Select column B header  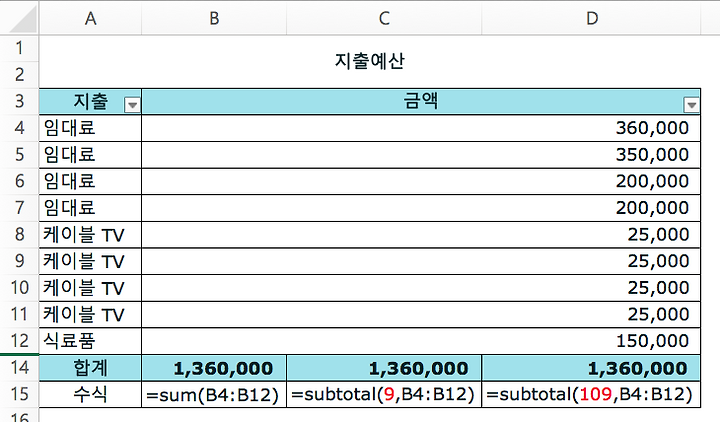(214, 18)
